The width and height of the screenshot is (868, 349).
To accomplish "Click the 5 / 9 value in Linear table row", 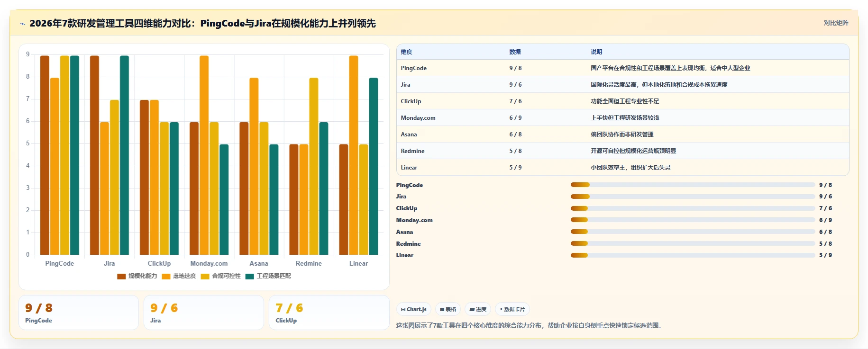I will coord(515,168).
